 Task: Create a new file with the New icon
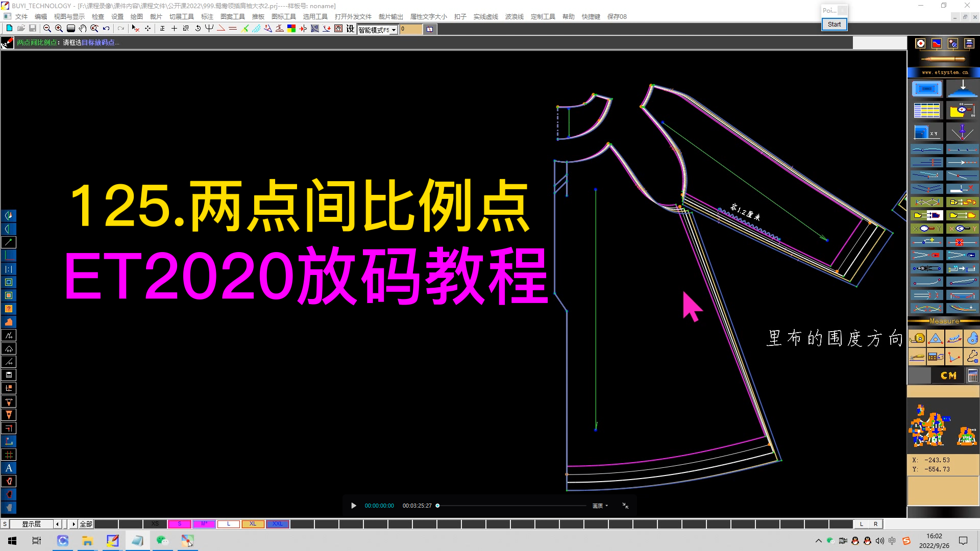pos(9,29)
